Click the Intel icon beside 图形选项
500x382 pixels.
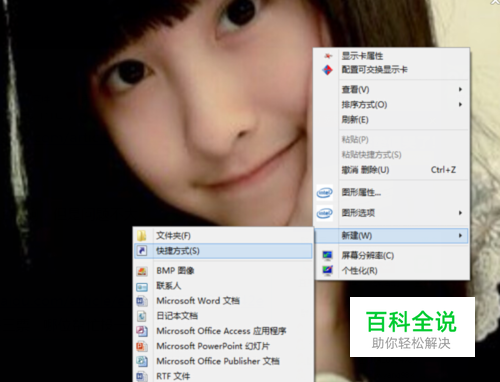[324, 213]
